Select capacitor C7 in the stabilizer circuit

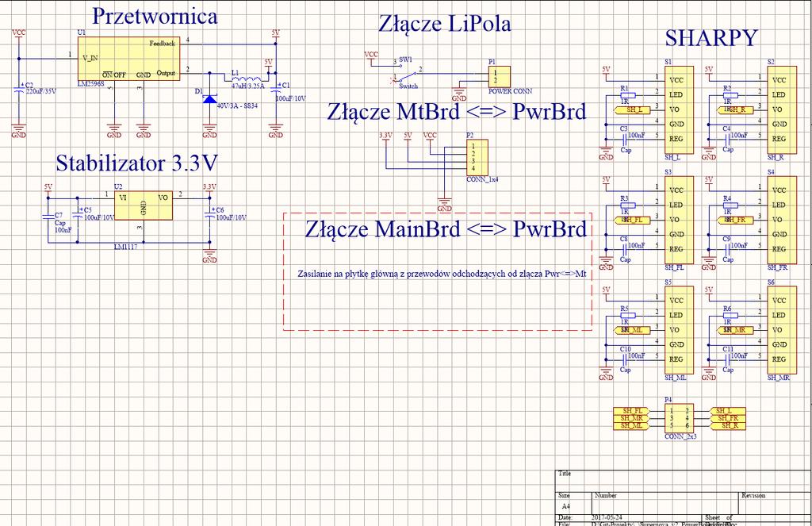click(x=48, y=216)
